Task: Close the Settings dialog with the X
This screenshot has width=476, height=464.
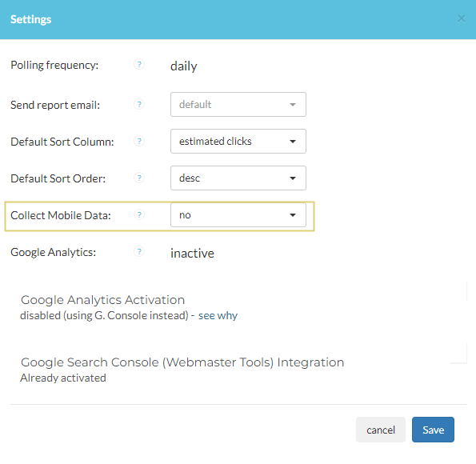Action: pos(461,19)
